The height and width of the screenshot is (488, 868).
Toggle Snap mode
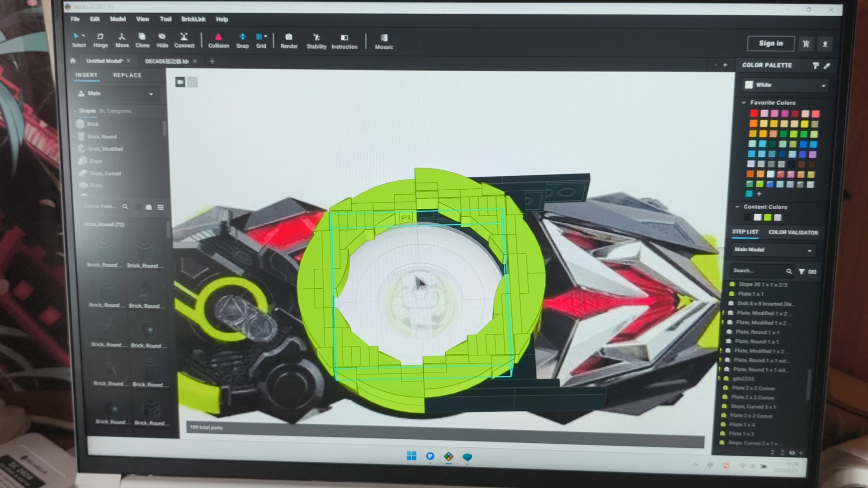coord(242,41)
